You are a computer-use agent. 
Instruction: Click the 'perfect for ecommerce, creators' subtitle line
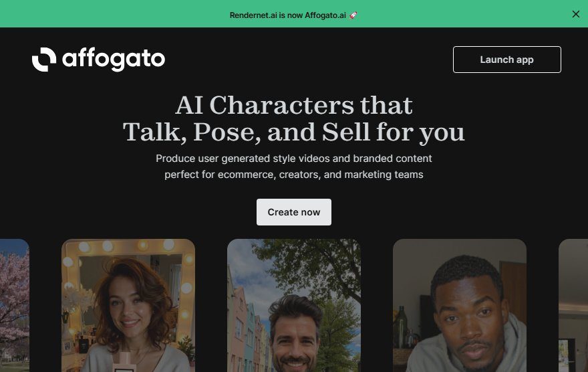click(293, 175)
